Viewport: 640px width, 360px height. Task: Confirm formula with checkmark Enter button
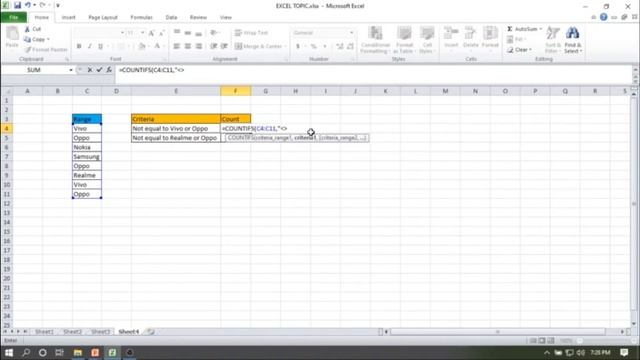coord(99,70)
